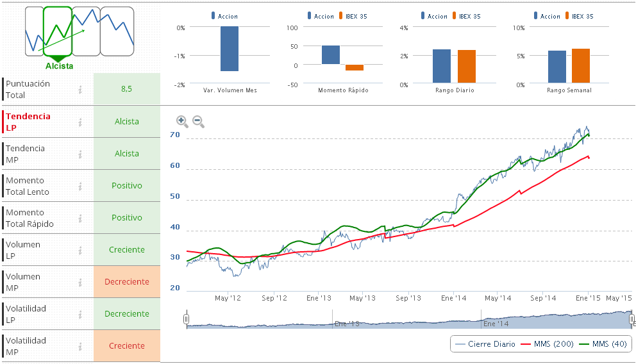Image resolution: width=636 pixels, height=364 pixels.
Task: Open info icon beside Puntuación Total
Action: point(80,90)
